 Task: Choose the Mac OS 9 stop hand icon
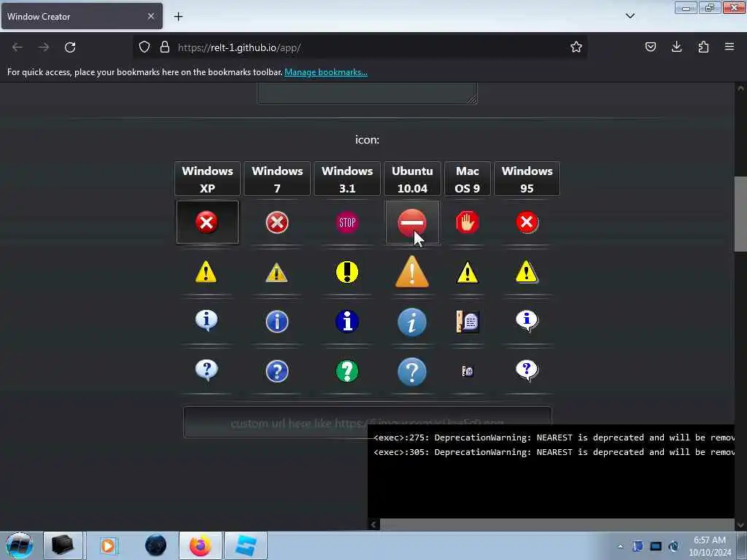tap(467, 222)
